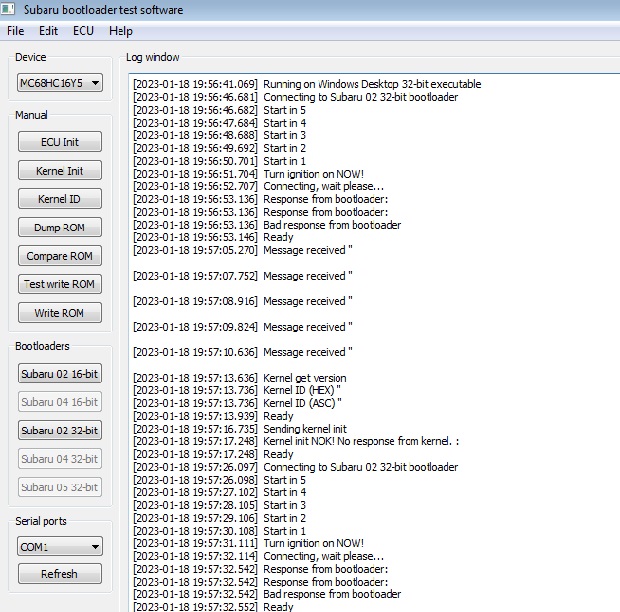Open the File menu

pos(15,31)
